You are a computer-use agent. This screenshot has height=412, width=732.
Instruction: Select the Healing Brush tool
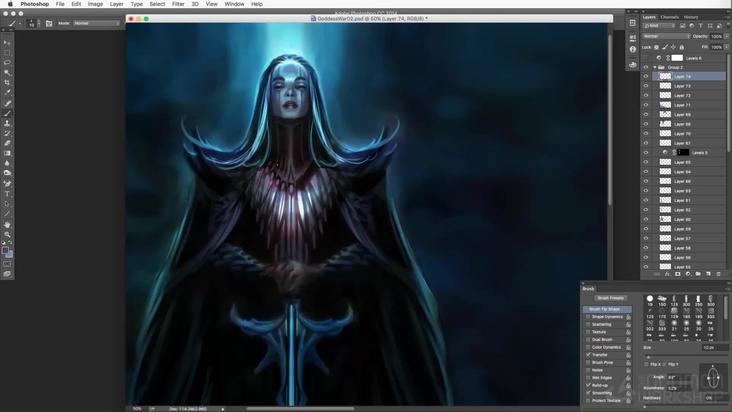click(7, 103)
